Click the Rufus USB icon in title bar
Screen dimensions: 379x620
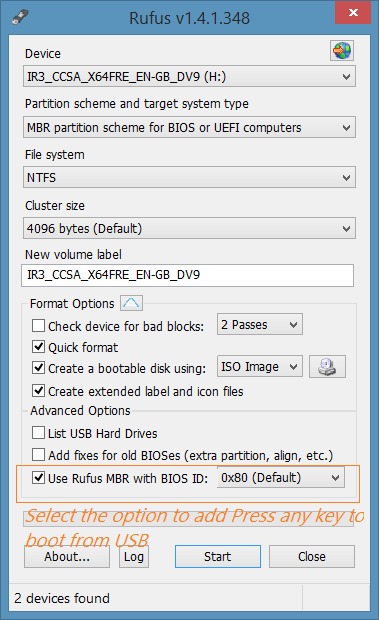click(x=20, y=17)
